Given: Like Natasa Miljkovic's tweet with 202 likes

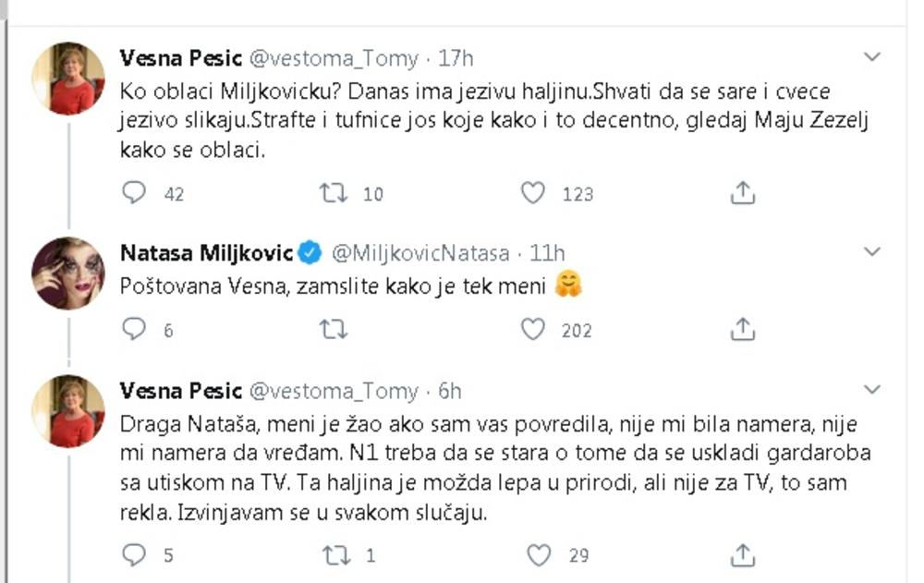Looking at the screenshot, I should pos(533,329).
